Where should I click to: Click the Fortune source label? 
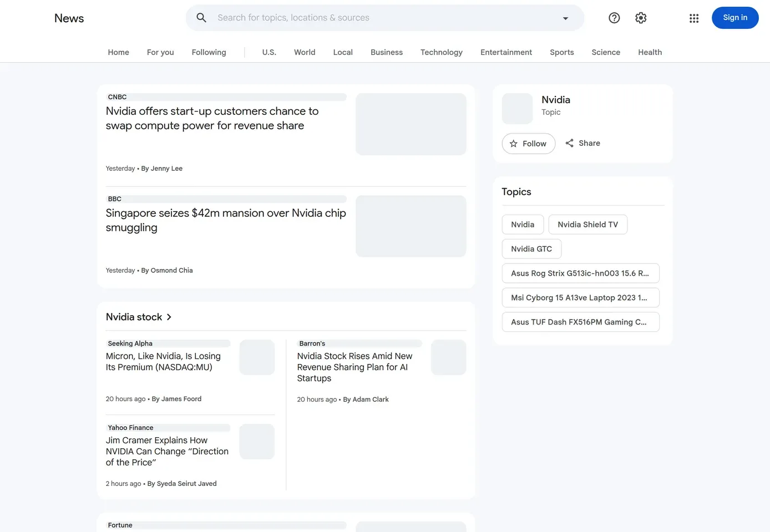(x=120, y=525)
